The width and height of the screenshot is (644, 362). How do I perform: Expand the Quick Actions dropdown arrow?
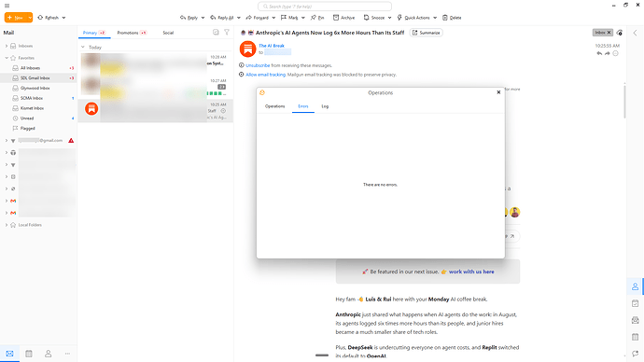pos(435,18)
